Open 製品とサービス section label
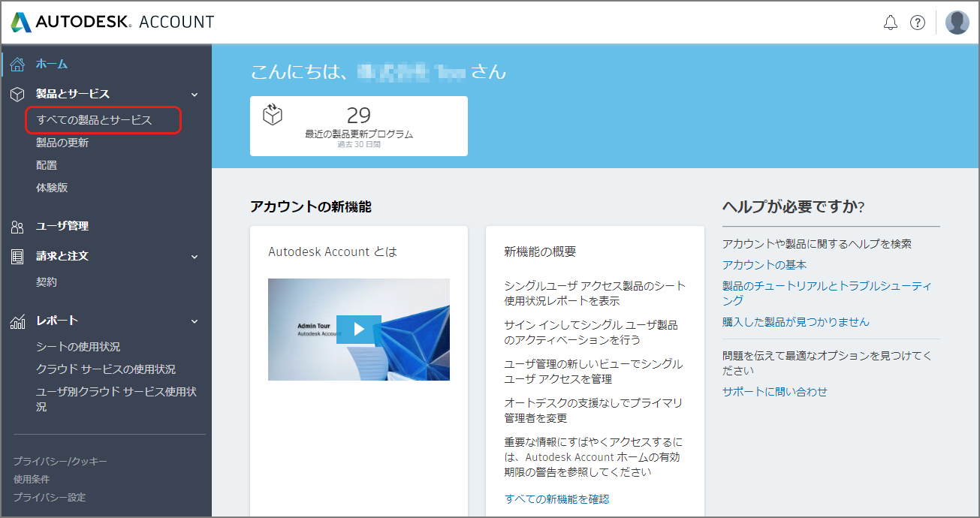Viewport: 980px width, 518px height. 73,94
